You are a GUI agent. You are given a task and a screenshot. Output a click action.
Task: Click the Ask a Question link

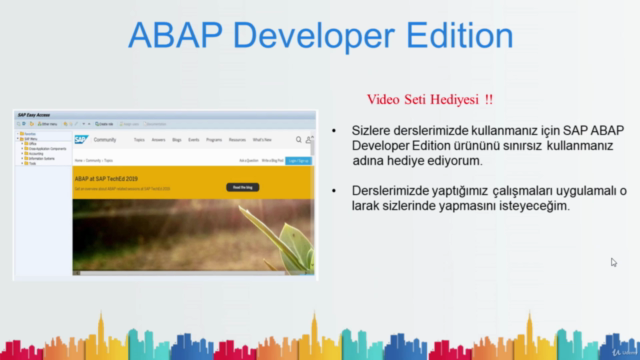coord(249,161)
